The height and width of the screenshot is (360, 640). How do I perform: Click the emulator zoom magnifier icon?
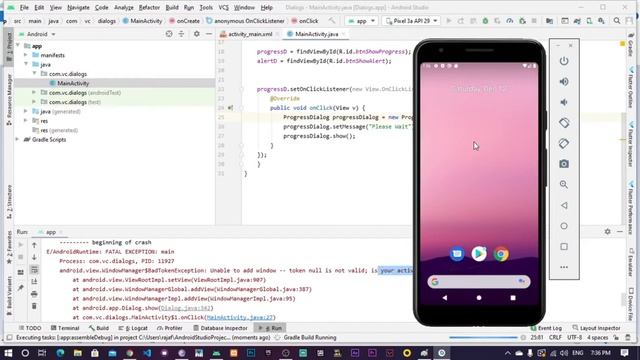click(564, 184)
